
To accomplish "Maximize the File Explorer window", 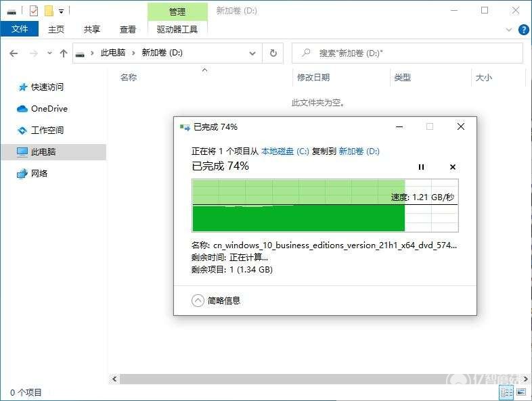I will [x=485, y=11].
